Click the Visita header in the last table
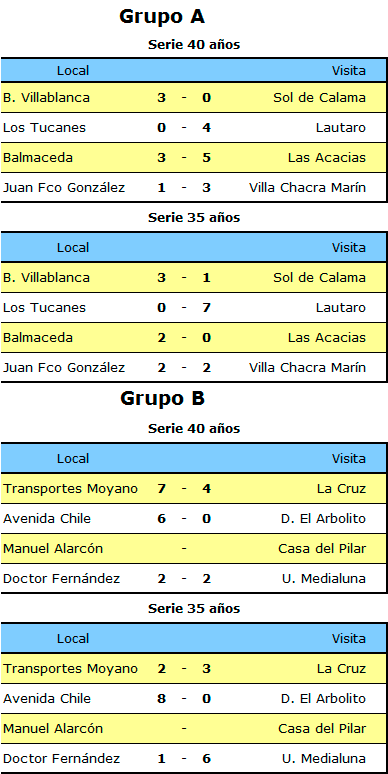Screen dimensions: 388x774 (x=349, y=639)
